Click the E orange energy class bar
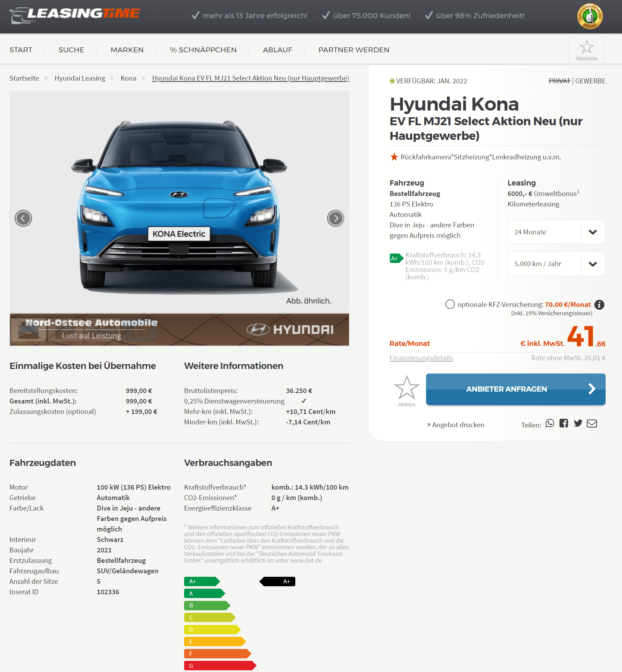The height and width of the screenshot is (672, 622). [215, 642]
